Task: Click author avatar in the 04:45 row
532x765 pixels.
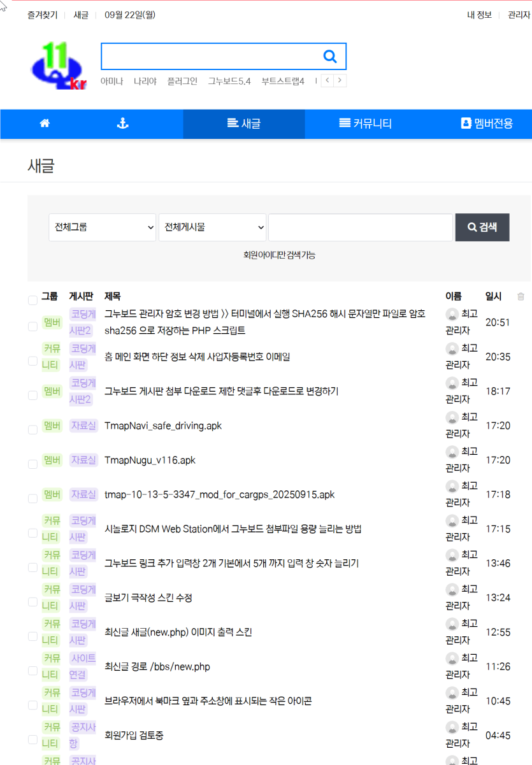Action: (x=452, y=727)
